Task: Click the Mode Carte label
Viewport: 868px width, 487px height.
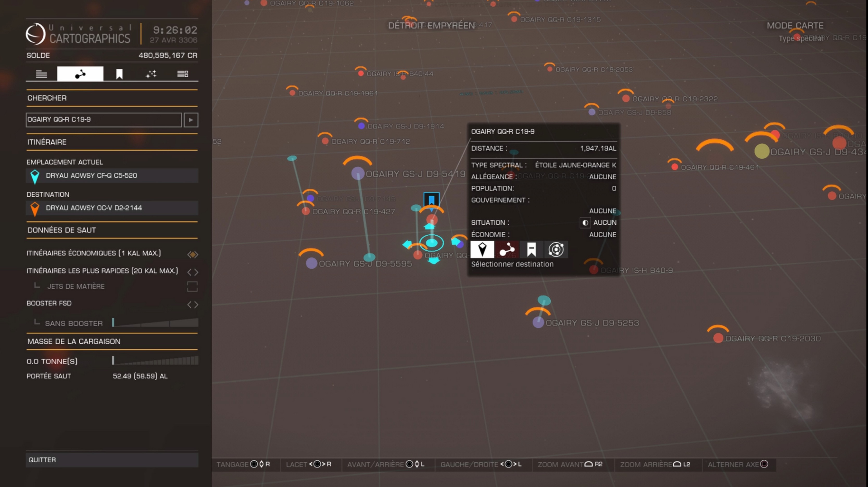Action: (x=795, y=26)
